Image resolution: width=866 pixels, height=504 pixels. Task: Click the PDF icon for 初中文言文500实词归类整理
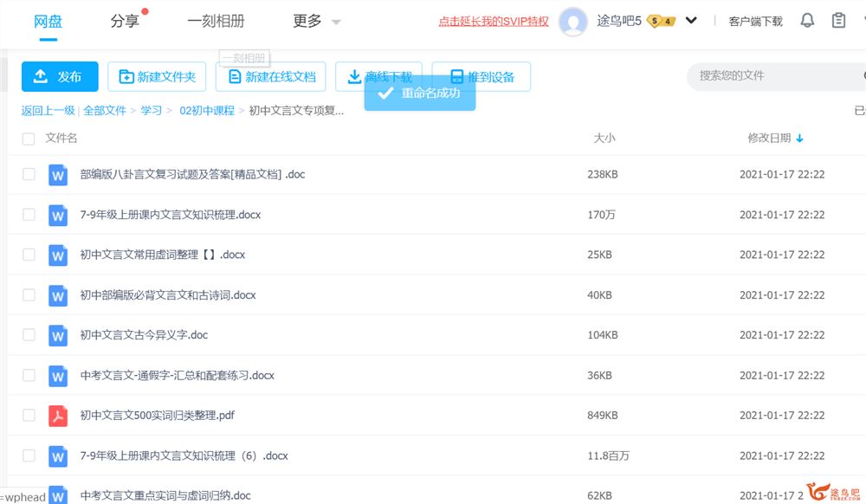click(x=58, y=416)
